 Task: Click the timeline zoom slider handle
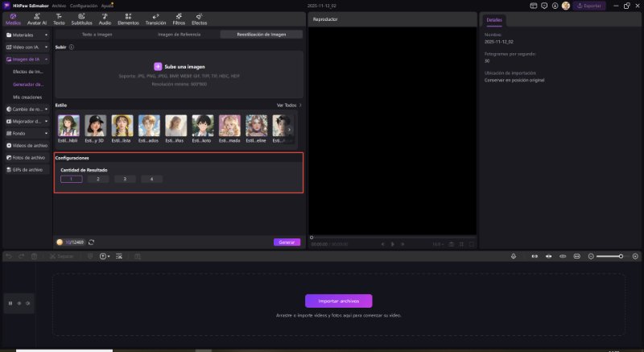(x=621, y=256)
